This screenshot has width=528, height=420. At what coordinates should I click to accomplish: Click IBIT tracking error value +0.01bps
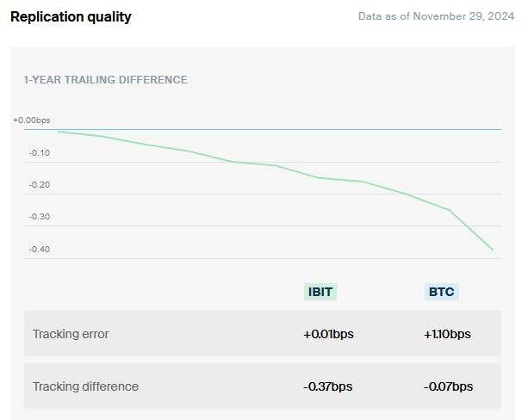(x=328, y=334)
